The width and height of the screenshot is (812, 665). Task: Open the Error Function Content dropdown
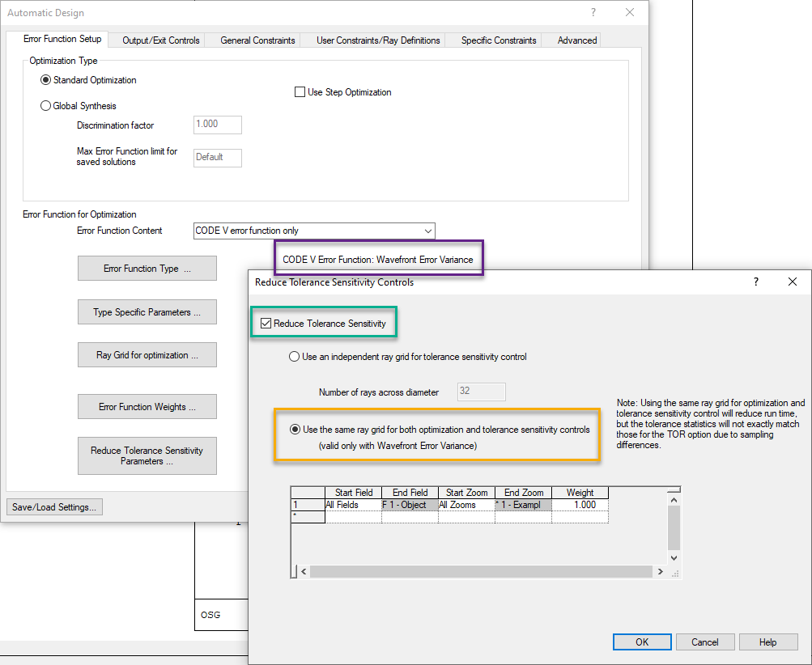[x=314, y=231]
